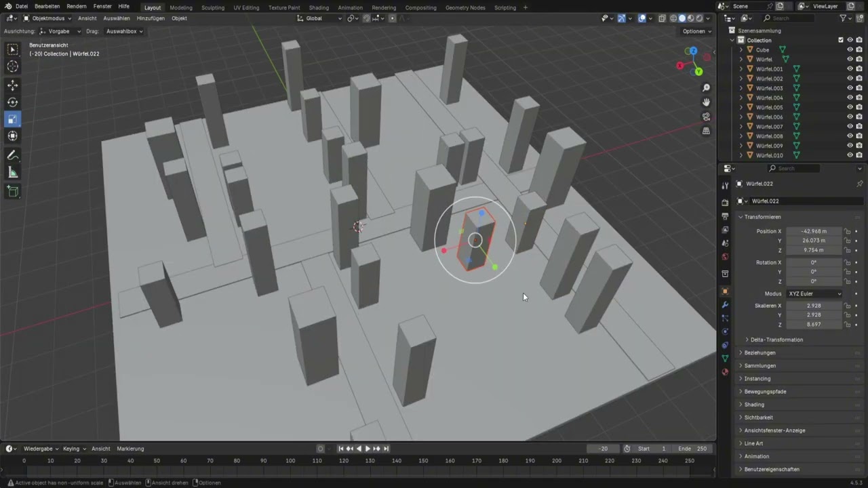Screen dimensions: 868x488
Task: Toggle visibility of Würfel.010
Action: click(850, 155)
